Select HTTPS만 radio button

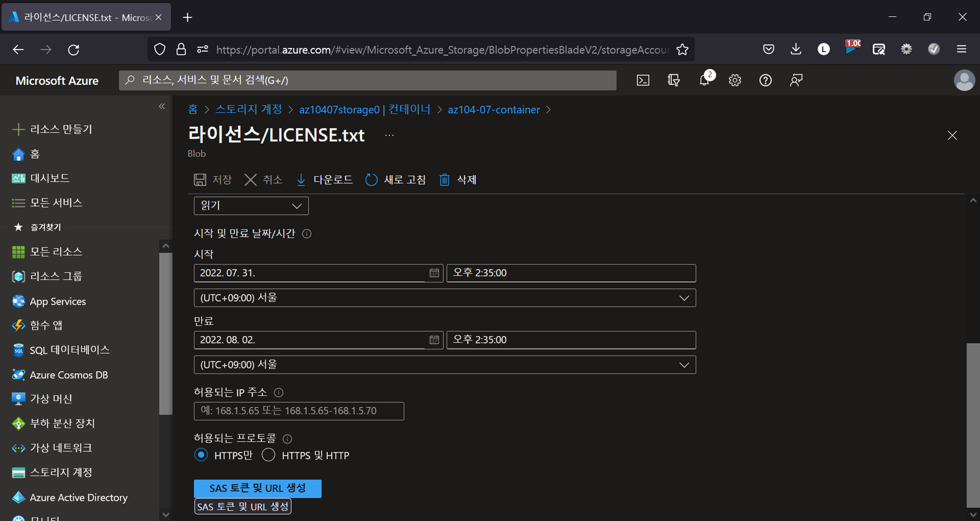(201, 455)
